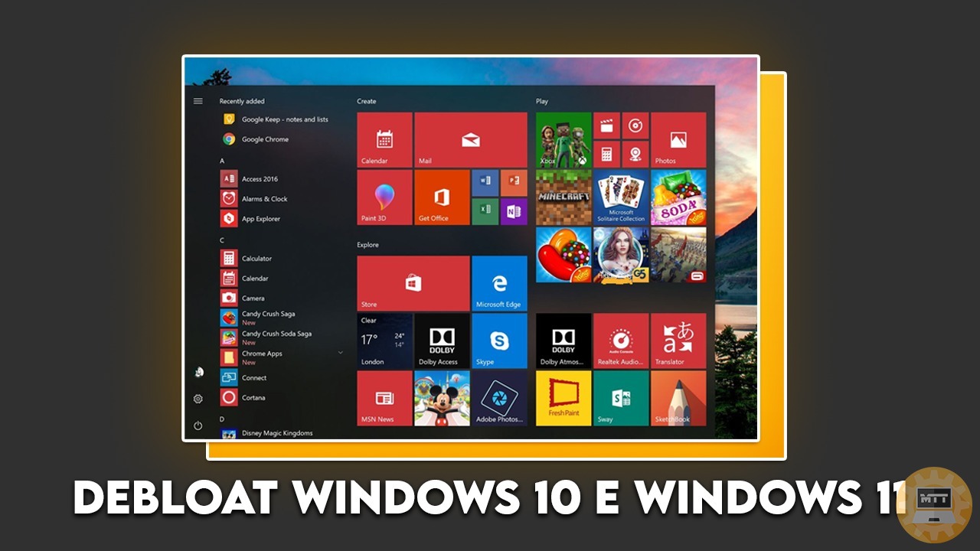Open the Calendar tile
Screen dimensions: 980x551
coord(385,139)
